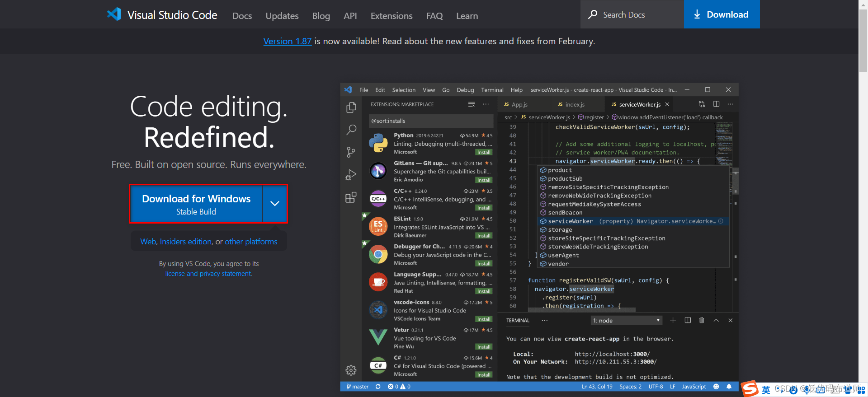Click the breadcrumb register item
The height and width of the screenshot is (397, 868).
pyautogui.click(x=591, y=117)
